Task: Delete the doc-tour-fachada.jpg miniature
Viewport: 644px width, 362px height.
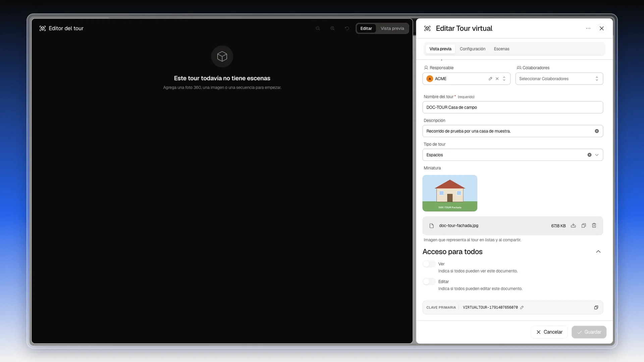Action: (594, 226)
